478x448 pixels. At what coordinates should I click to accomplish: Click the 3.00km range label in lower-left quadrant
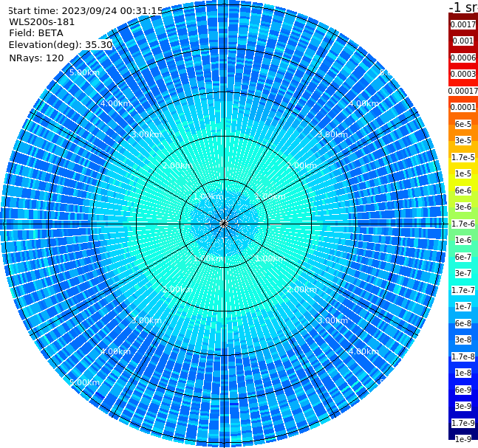pyautogui.click(x=146, y=320)
